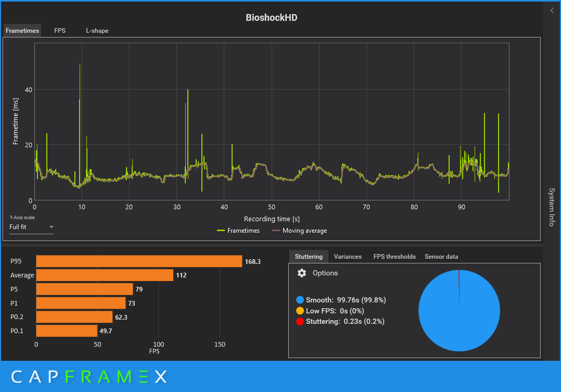The height and width of the screenshot is (392, 561).
Task: Switch to the L-shape tab
Action: click(97, 31)
